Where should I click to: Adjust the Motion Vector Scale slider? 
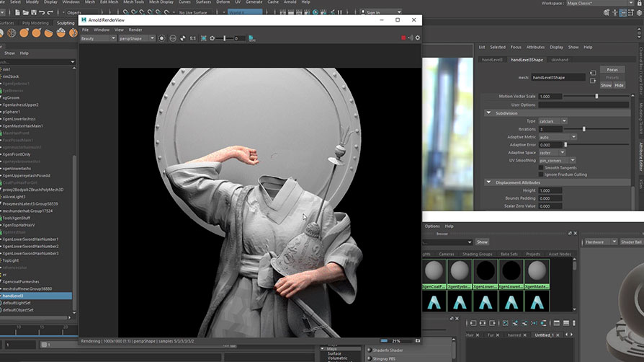point(596,96)
